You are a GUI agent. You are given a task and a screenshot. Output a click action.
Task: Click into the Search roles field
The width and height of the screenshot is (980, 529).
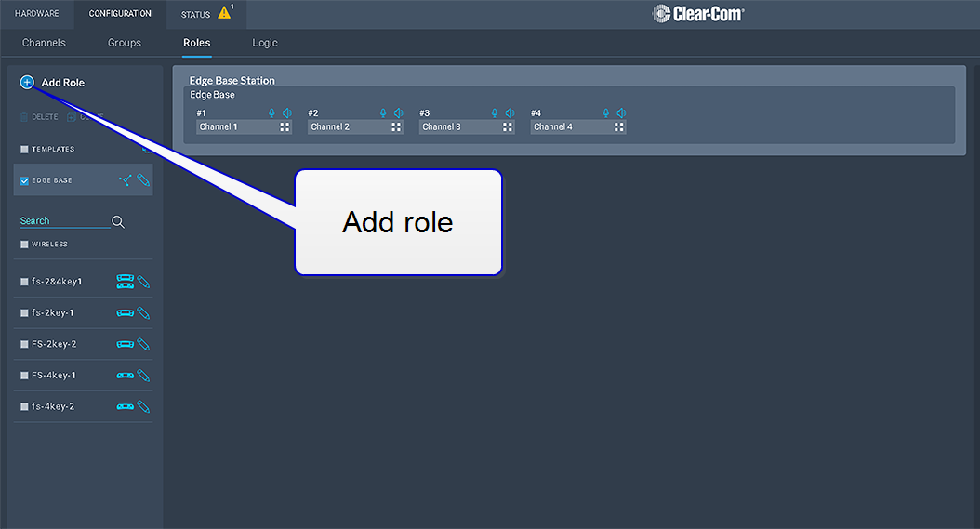[63, 221]
